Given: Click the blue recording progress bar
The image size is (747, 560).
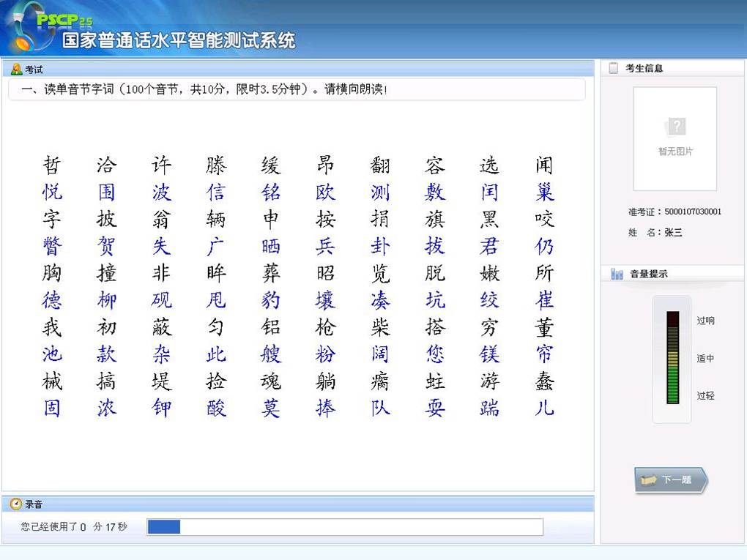Looking at the screenshot, I should (x=165, y=526).
